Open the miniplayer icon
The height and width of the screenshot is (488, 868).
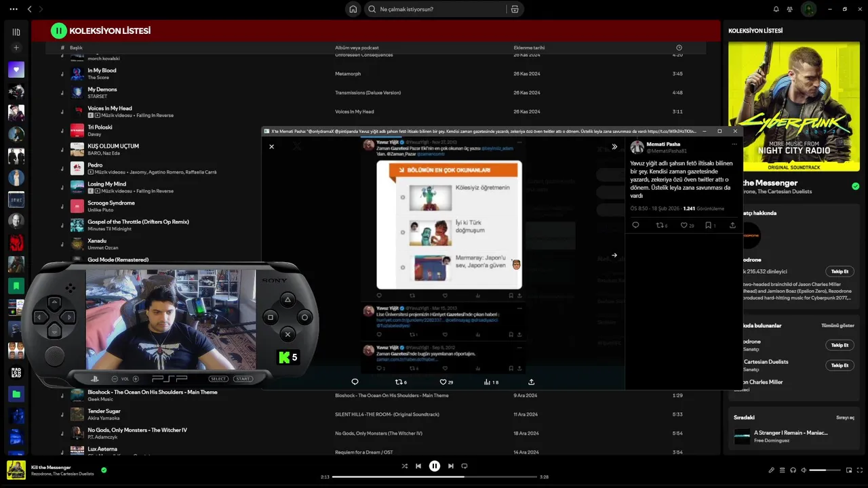click(x=848, y=470)
